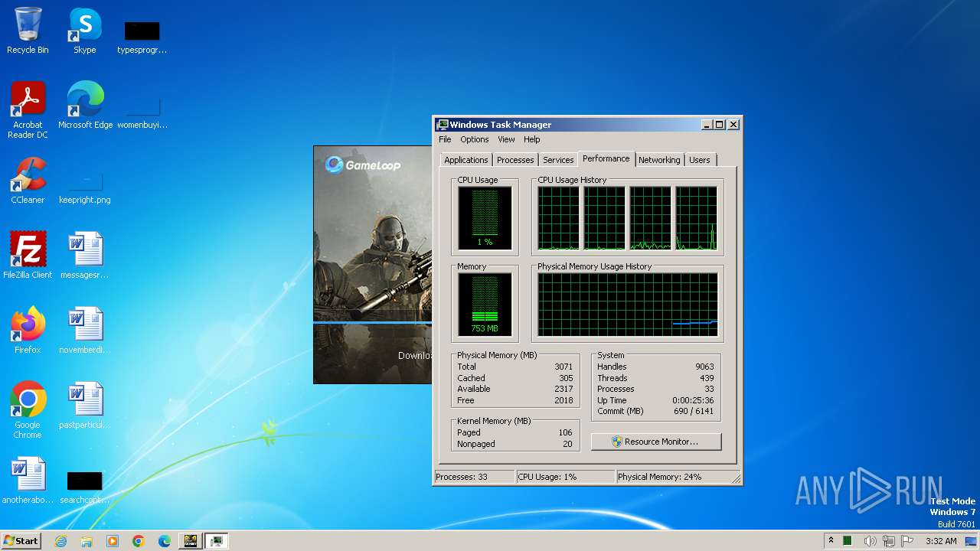The image size is (980, 551).
Task: Select the typesprogr... desktop file
Action: point(142,37)
